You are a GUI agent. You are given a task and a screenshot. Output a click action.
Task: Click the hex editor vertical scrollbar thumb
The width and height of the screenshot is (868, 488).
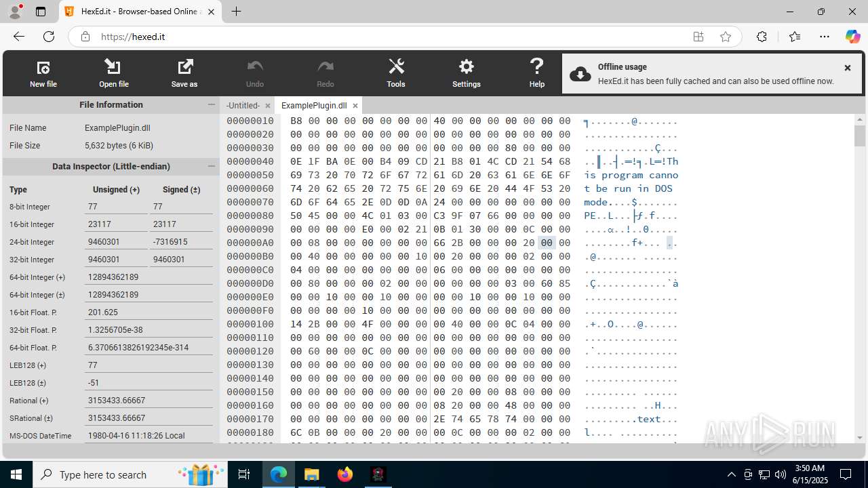pos(860,136)
